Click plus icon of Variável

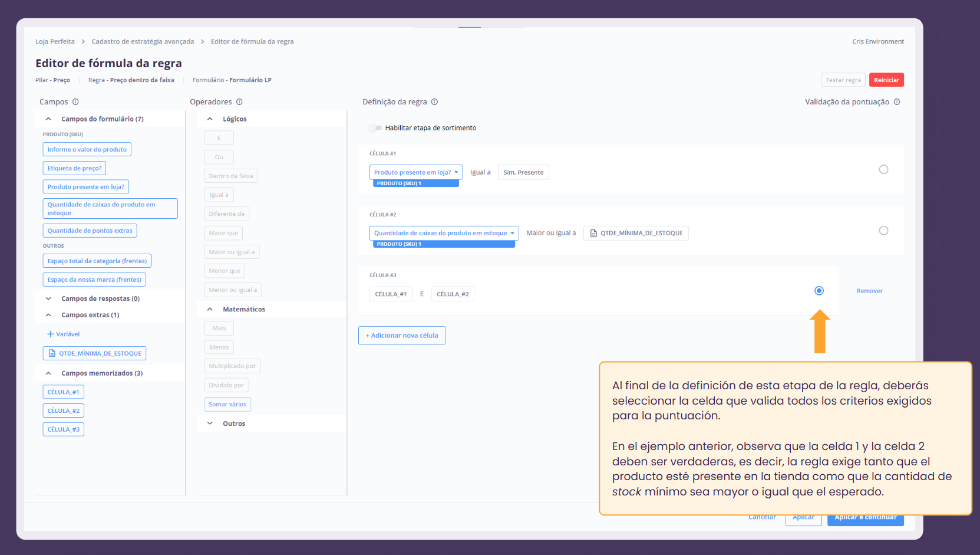click(51, 334)
